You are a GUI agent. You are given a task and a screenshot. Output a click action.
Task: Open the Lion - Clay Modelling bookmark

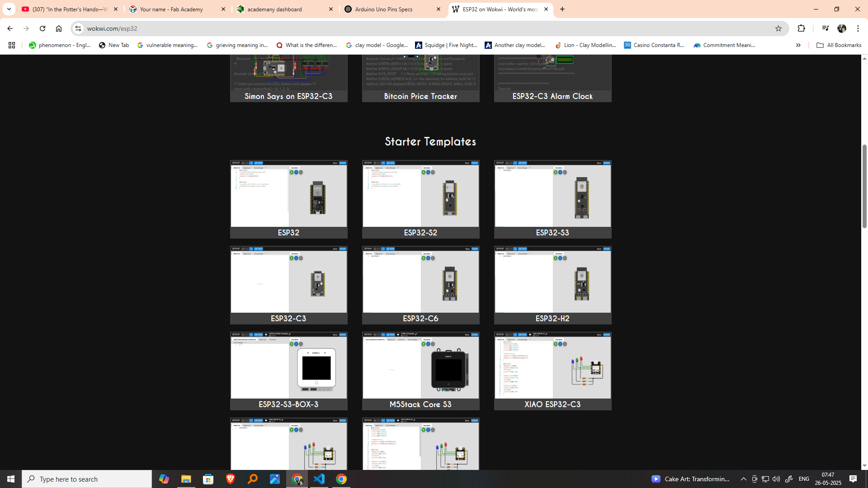585,45
